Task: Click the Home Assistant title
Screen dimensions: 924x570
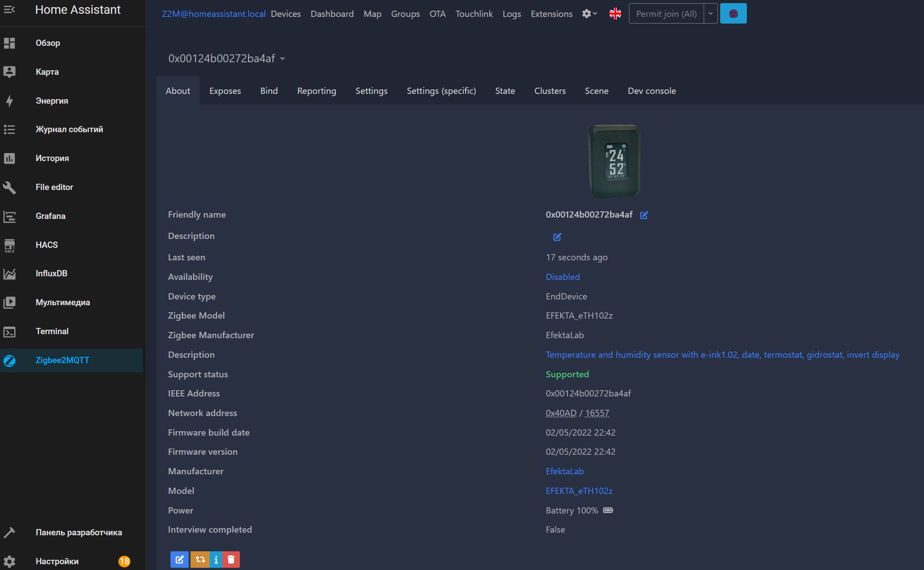Action: coord(77,10)
